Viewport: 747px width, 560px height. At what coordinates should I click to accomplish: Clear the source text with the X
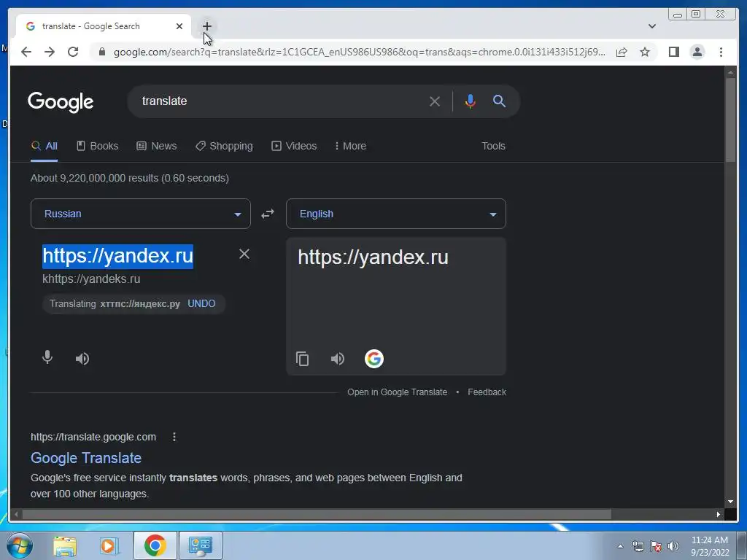click(244, 254)
